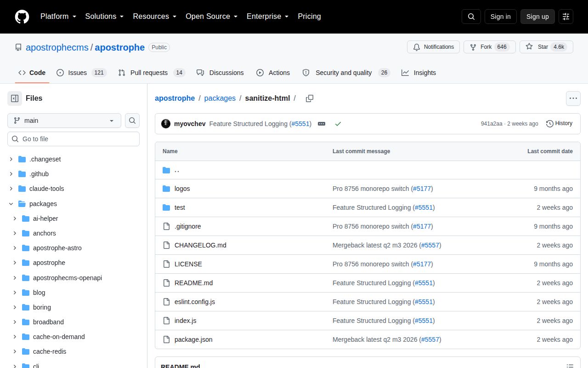This screenshot has height=368, width=588.
Task: Open History of commits
Action: click(x=559, y=123)
